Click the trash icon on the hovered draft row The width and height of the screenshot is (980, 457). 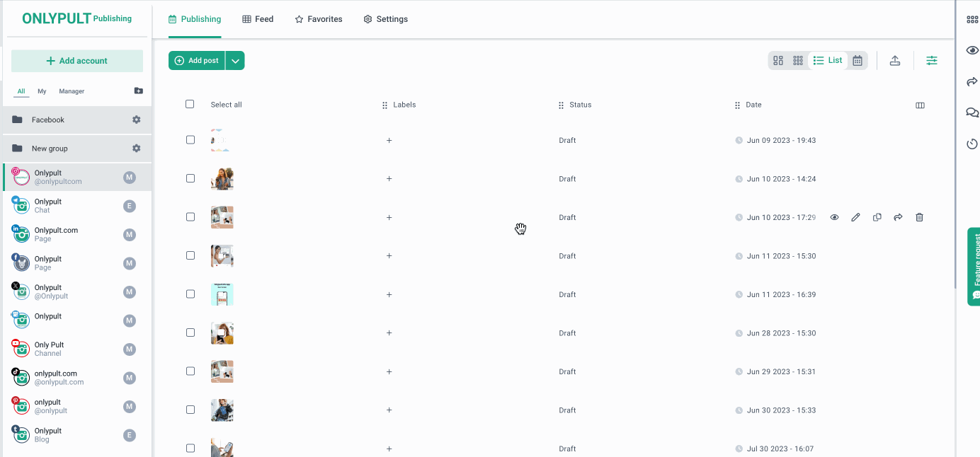919,217
